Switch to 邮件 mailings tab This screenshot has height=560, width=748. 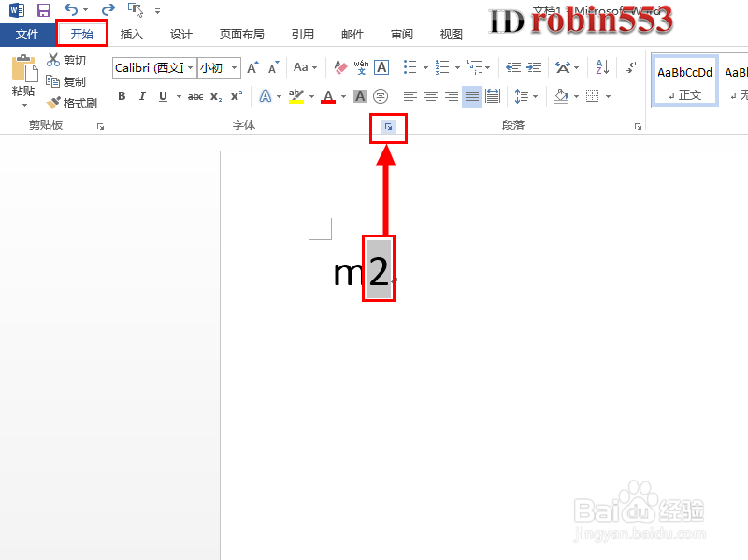352,35
